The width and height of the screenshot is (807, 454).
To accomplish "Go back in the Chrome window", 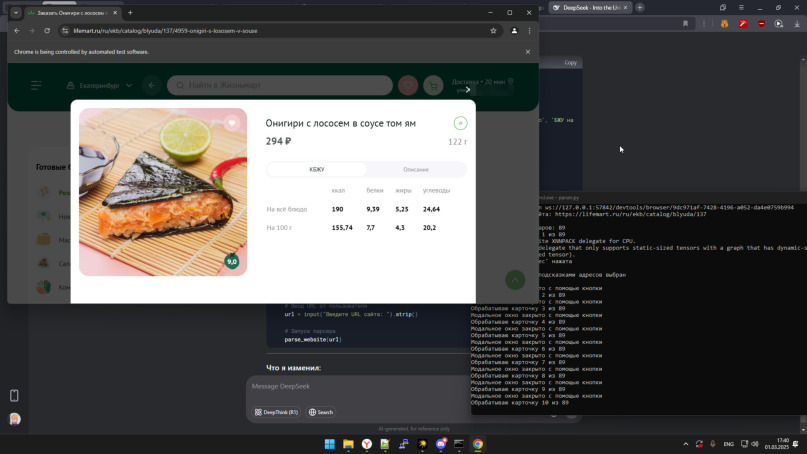I will pyautogui.click(x=17, y=31).
